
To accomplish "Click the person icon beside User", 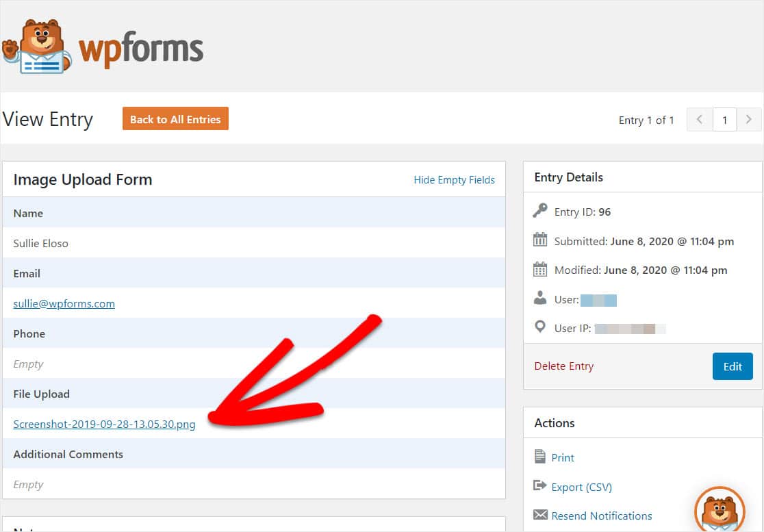I will tap(540, 298).
